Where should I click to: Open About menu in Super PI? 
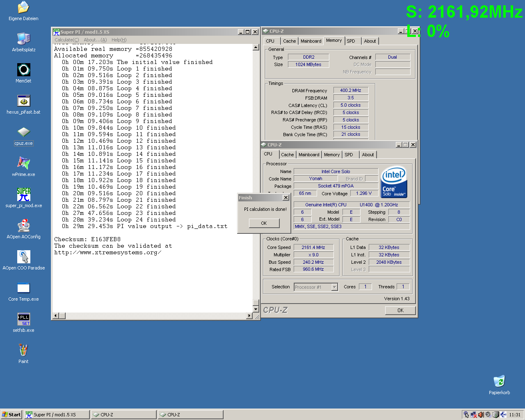click(x=95, y=40)
